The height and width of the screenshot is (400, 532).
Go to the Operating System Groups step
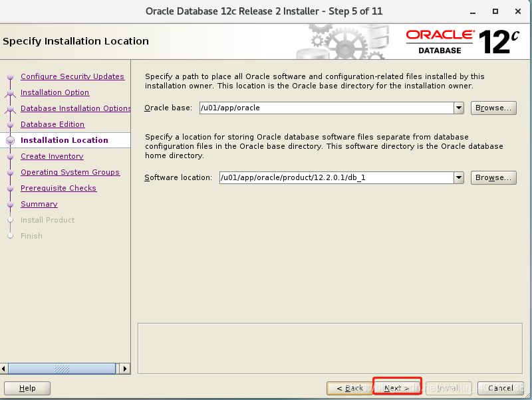click(x=70, y=172)
